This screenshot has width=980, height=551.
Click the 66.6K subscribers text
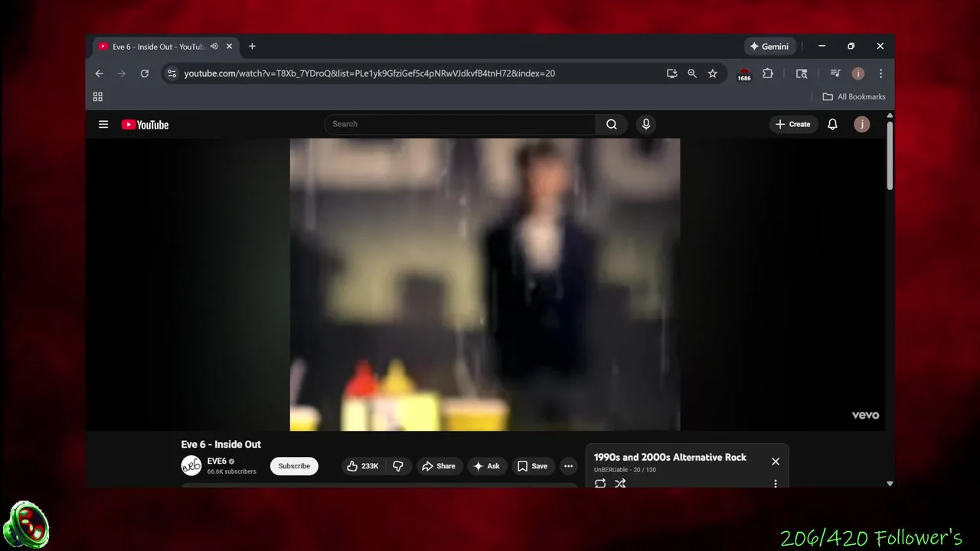pos(231,472)
